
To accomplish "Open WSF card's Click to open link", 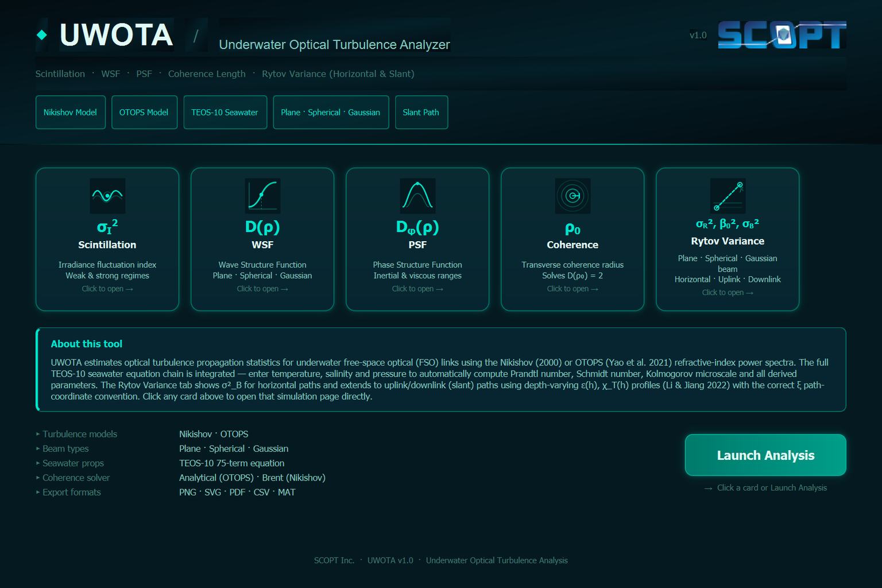I will pyautogui.click(x=262, y=289).
